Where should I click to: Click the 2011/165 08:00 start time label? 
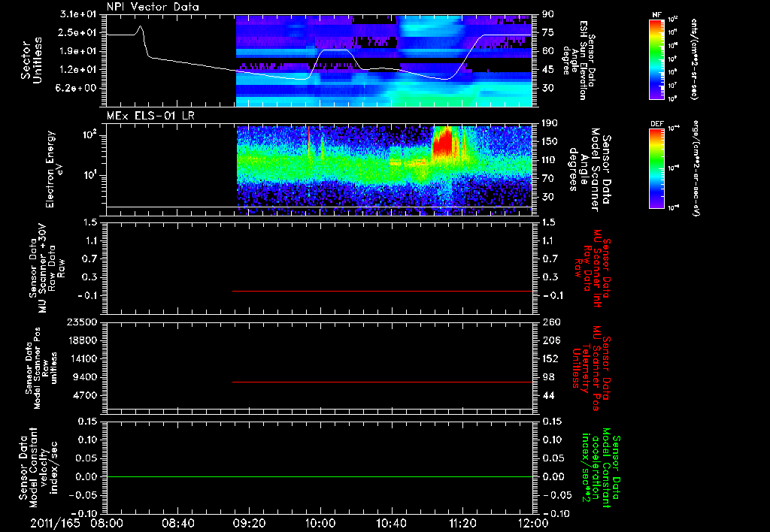pos(76,523)
